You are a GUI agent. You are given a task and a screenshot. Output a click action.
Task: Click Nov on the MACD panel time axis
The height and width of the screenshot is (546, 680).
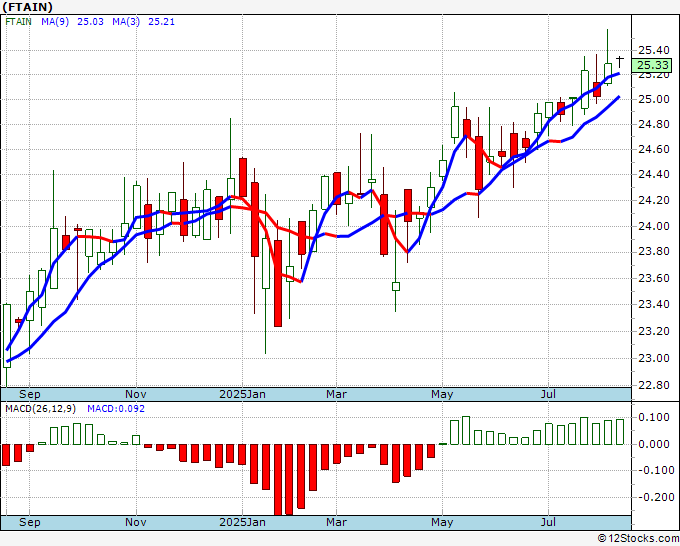coord(136,522)
